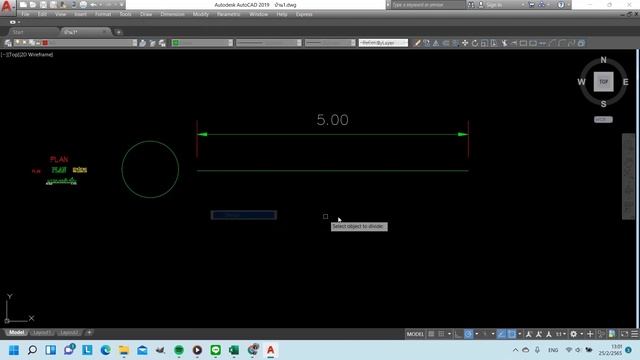Click the Save icon in Quick Access toolbar
Screen dimensions: 640x360
tap(43, 5)
